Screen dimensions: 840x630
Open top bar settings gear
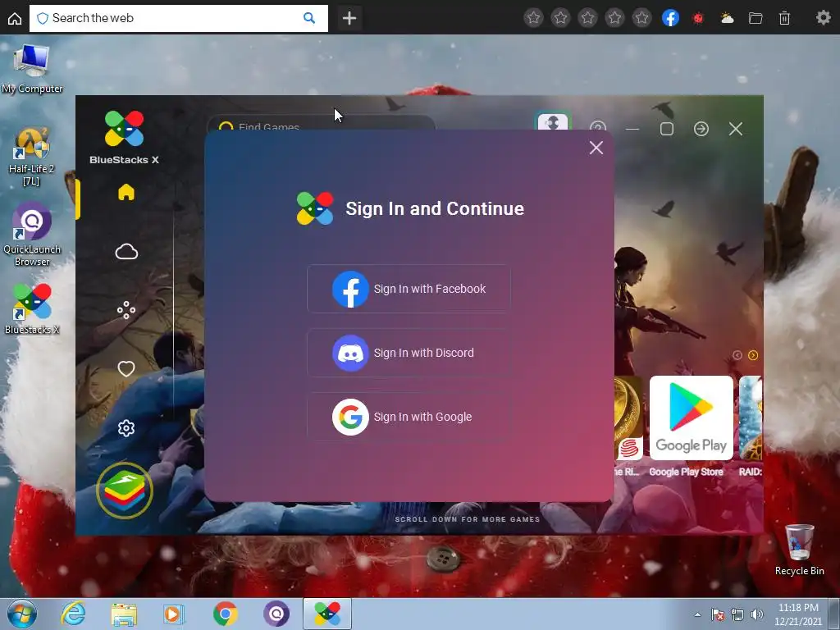pos(824,18)
